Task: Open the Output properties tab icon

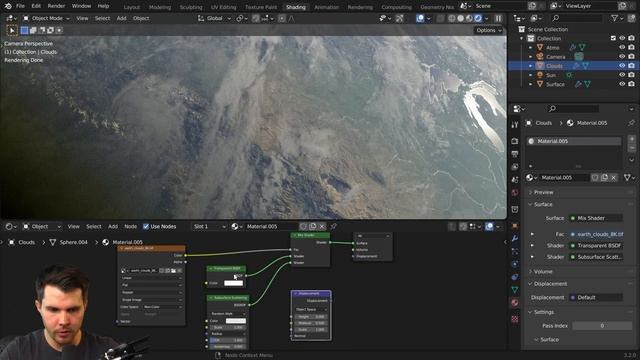Action: pyautogui.click(x=515, y=154)
